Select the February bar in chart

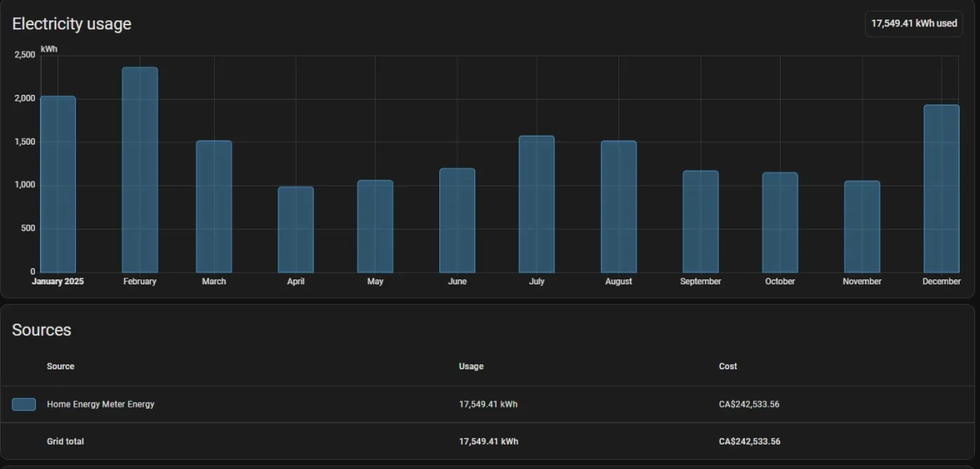[140, 170]
